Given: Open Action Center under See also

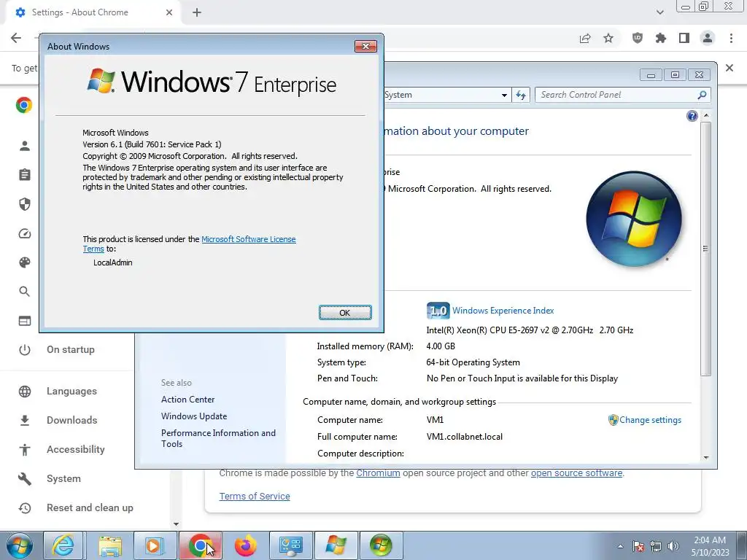Looking at the screenshot, I should (x=187, y=400).
